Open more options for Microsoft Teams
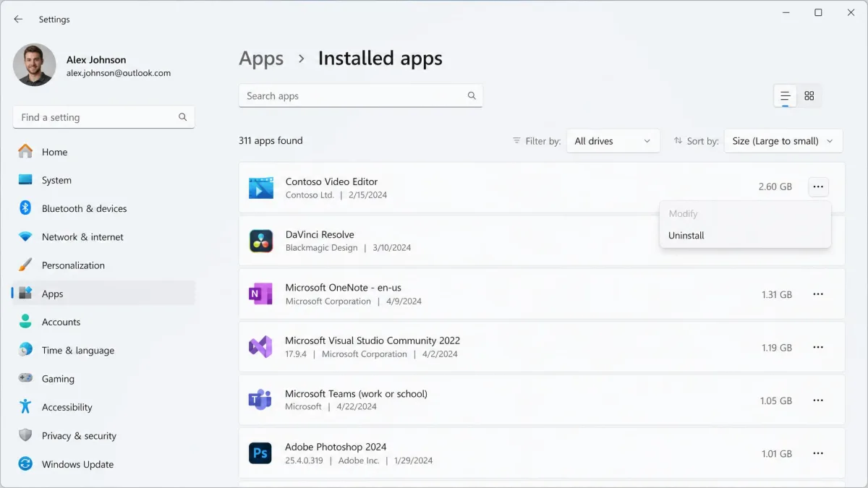This screenshot has width=868, height=488. tap(818, 401)
